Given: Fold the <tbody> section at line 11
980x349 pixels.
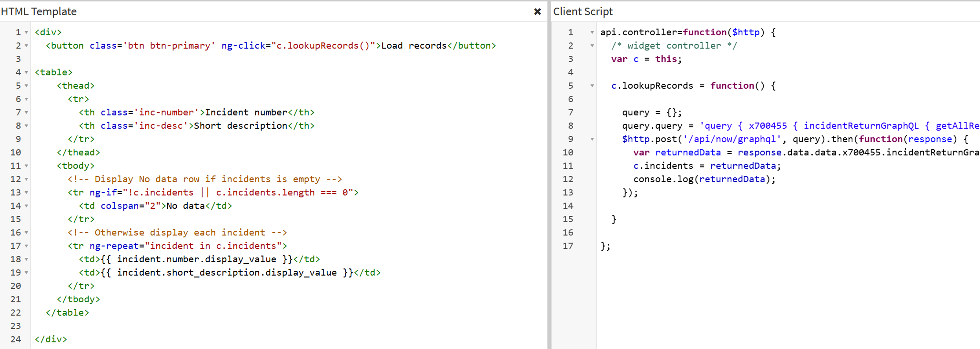Looking at the screenshot, I should [x=26, y=166].
